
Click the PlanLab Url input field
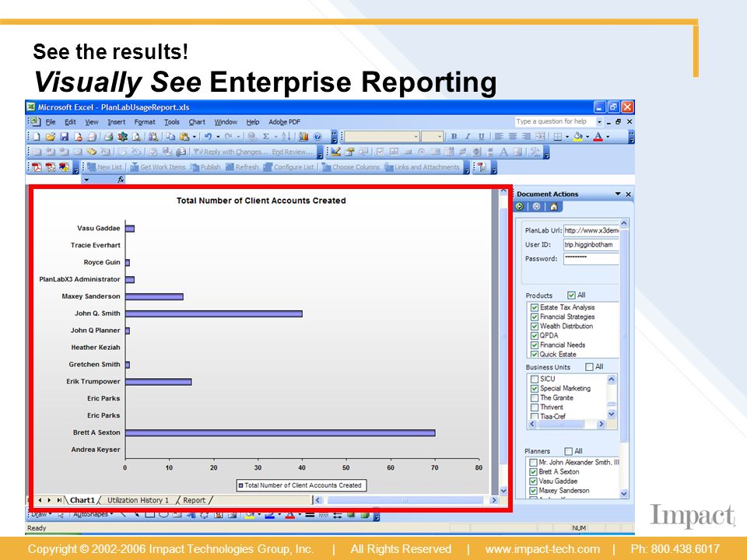(591, 230)
